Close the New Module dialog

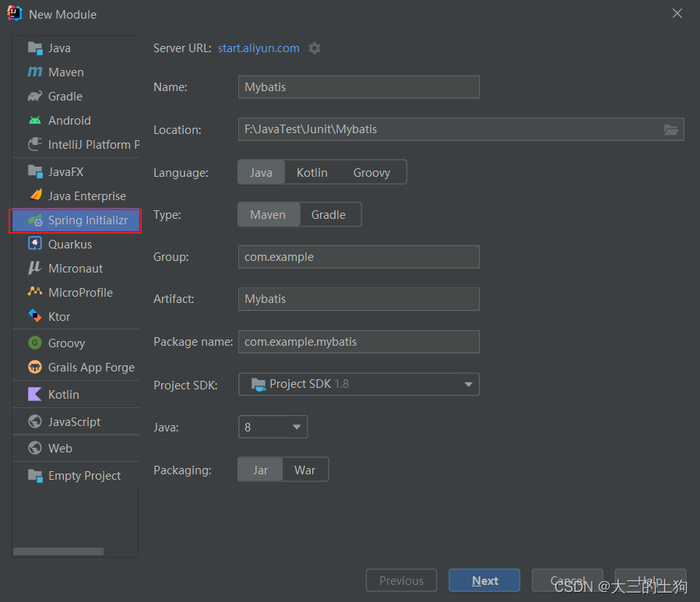677,13
